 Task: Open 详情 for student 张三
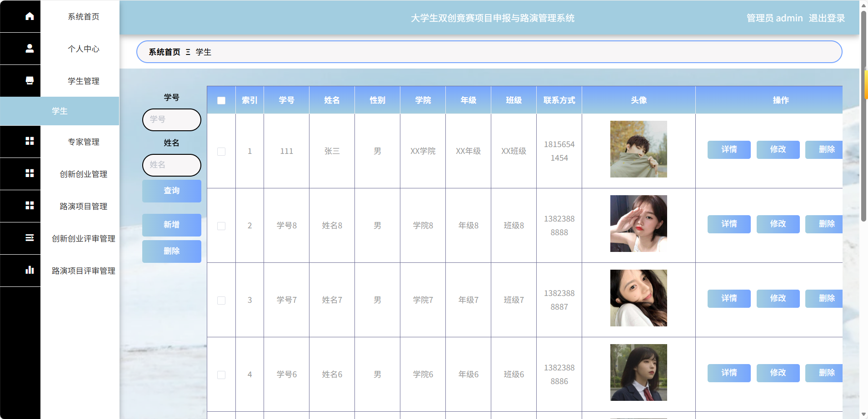click(x=729, y=149)
